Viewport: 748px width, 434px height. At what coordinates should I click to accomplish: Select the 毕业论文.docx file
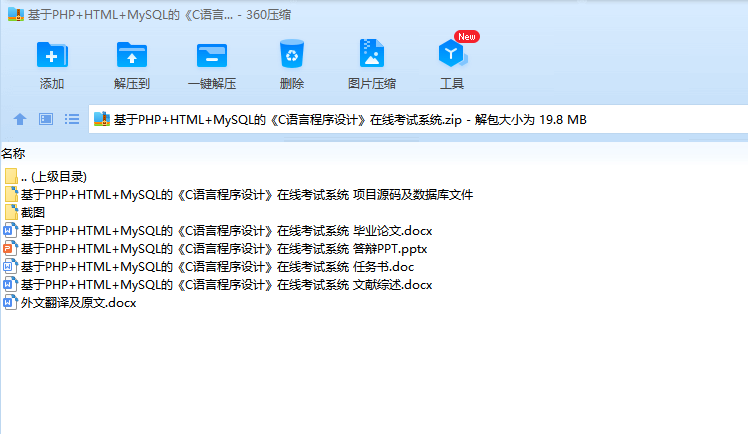[x=218, y=231]
